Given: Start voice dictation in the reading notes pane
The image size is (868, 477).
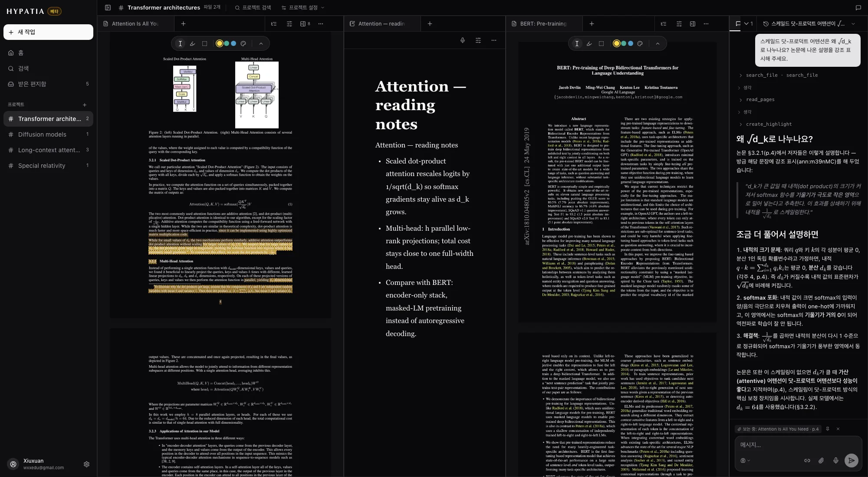Looking at the screenshot, I should coord(463,40).
